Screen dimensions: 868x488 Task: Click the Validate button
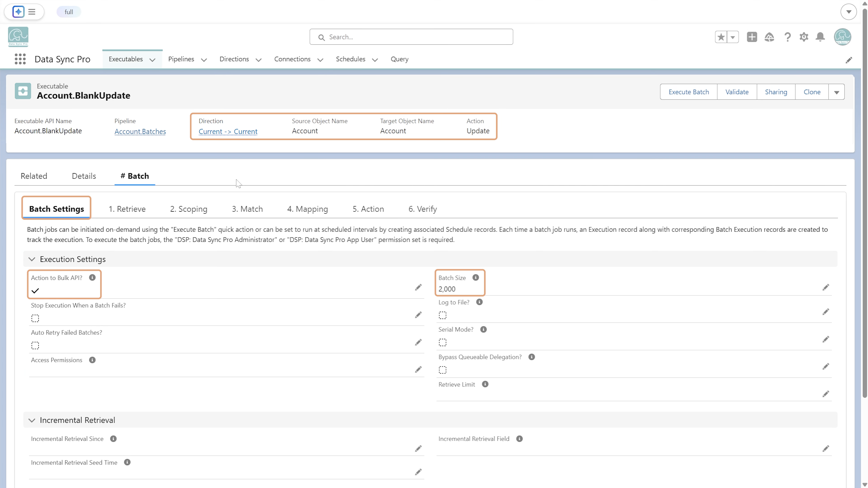coord(737,92)
